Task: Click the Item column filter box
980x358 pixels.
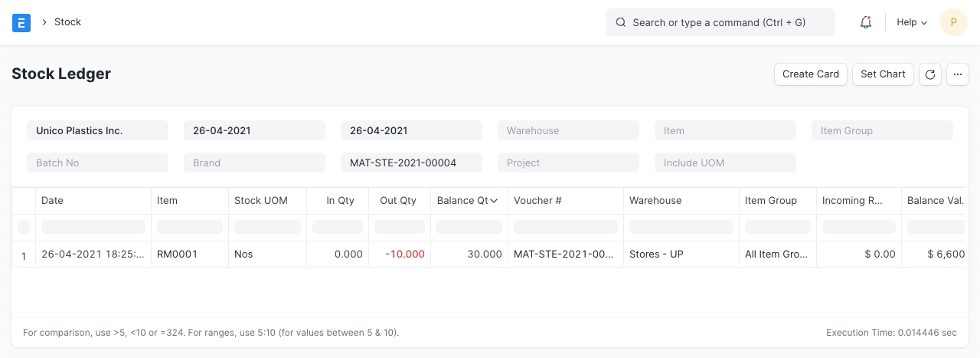Action: point(190,227)
